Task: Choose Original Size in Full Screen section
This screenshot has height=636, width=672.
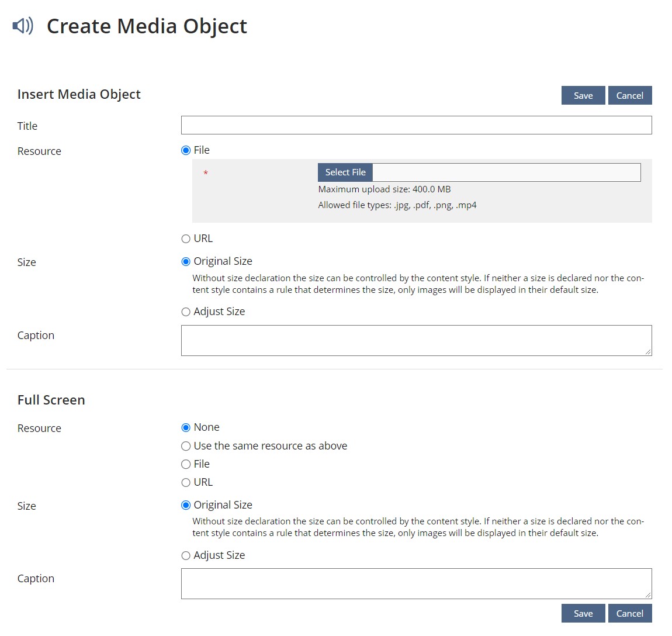Action: [x=186, y=505]
